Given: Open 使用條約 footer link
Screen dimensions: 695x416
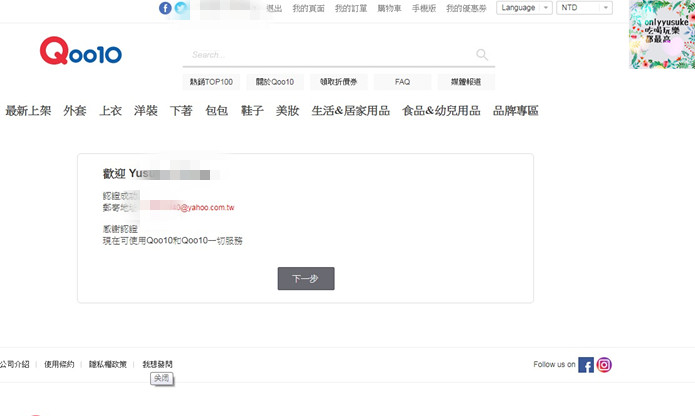Looking at the screenshot, I should [59, 364].
